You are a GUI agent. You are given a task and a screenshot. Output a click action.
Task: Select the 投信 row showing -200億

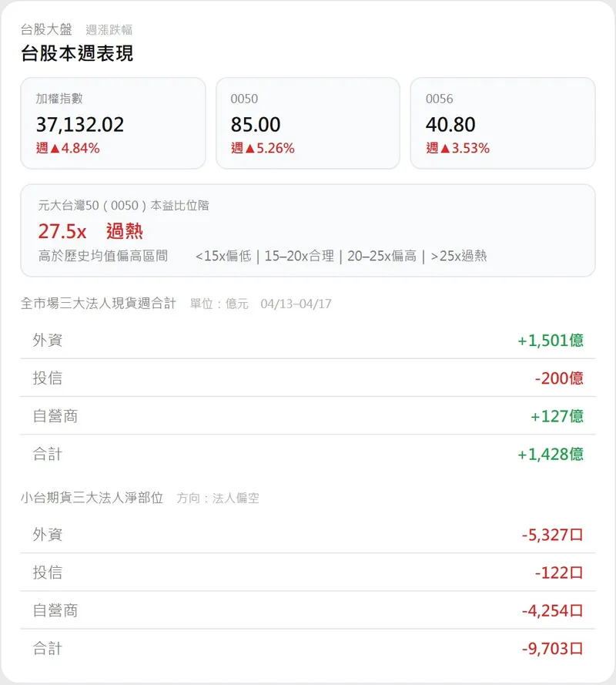(308, 378)
